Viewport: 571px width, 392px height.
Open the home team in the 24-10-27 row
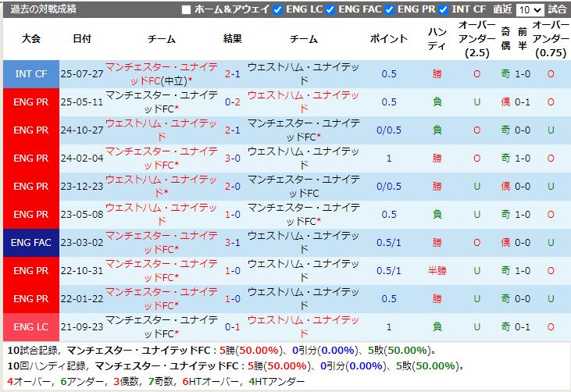[x=162, y=130]
